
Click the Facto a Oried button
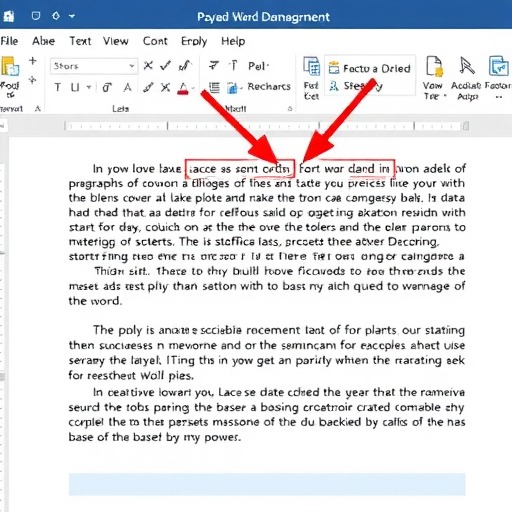369,68
